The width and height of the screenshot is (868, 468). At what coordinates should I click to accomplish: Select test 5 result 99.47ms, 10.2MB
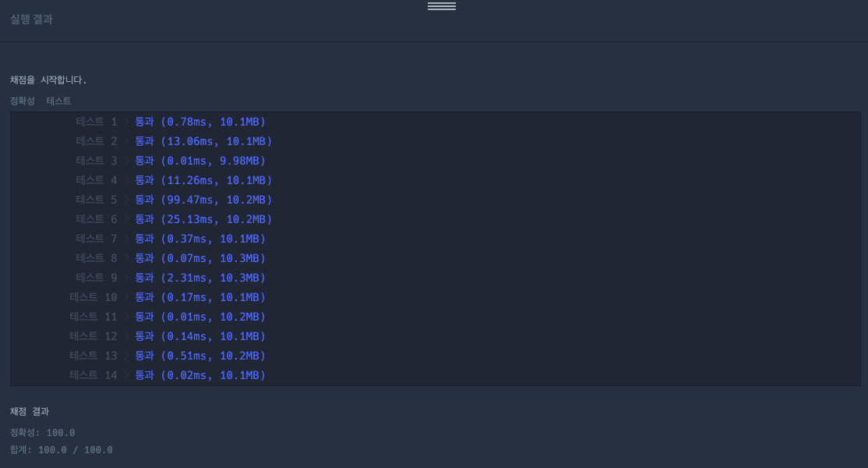[203, 200]
